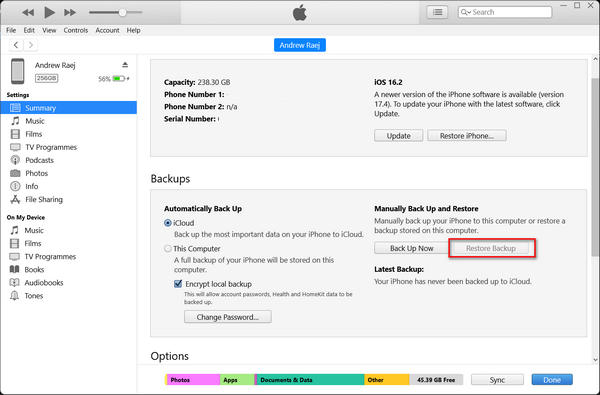This screenshot has width=600, height=395.
Task: Open the Help menu
Action: pos(134,30)
